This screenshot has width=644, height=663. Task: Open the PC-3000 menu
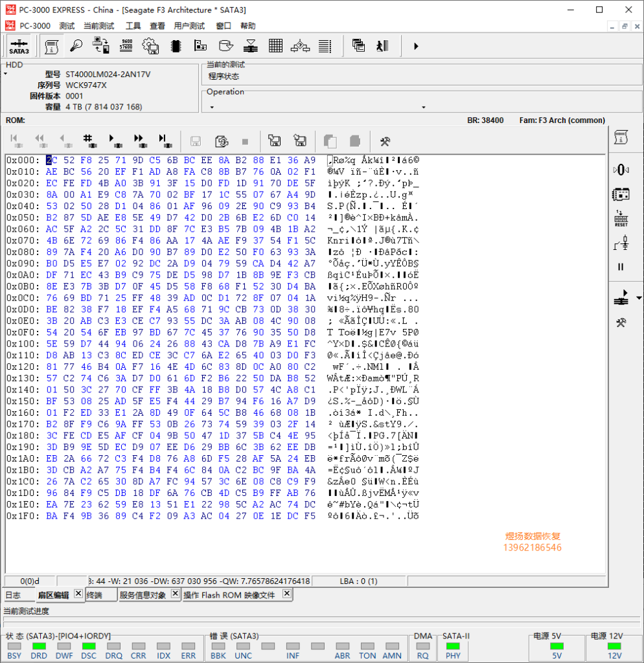[35, 26]
